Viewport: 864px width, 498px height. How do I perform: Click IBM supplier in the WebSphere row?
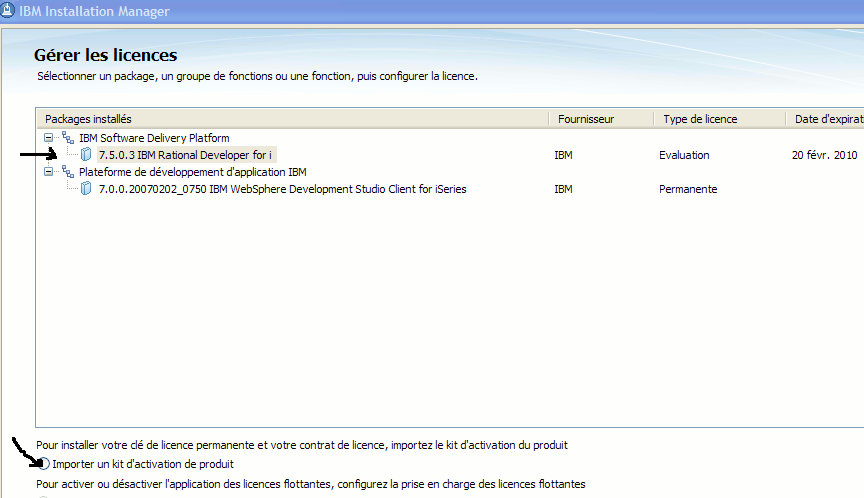563,189
